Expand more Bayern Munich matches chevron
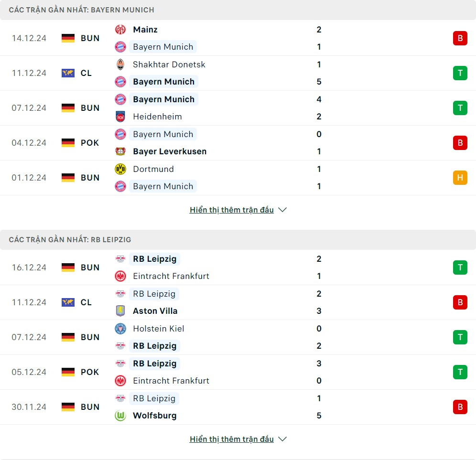 [282, 210]
